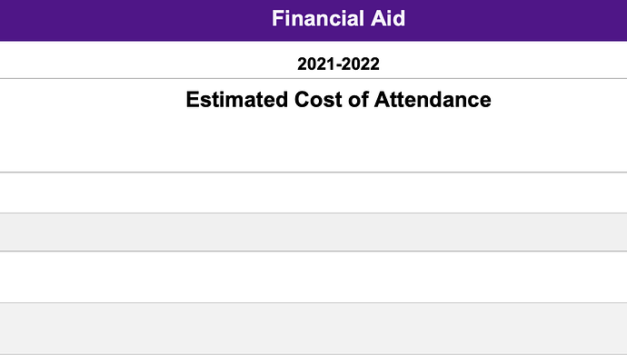Click the upper gray shaded table row
The height and width of the screenshot is (364, 627).
[x=313, y=232]
